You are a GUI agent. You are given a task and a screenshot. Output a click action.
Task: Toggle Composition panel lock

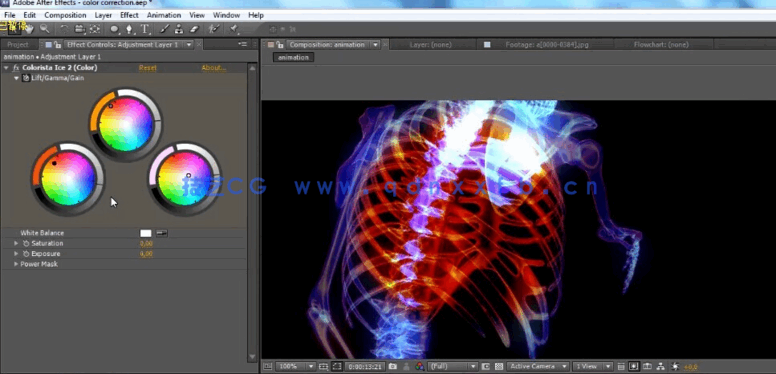[280, 45]
